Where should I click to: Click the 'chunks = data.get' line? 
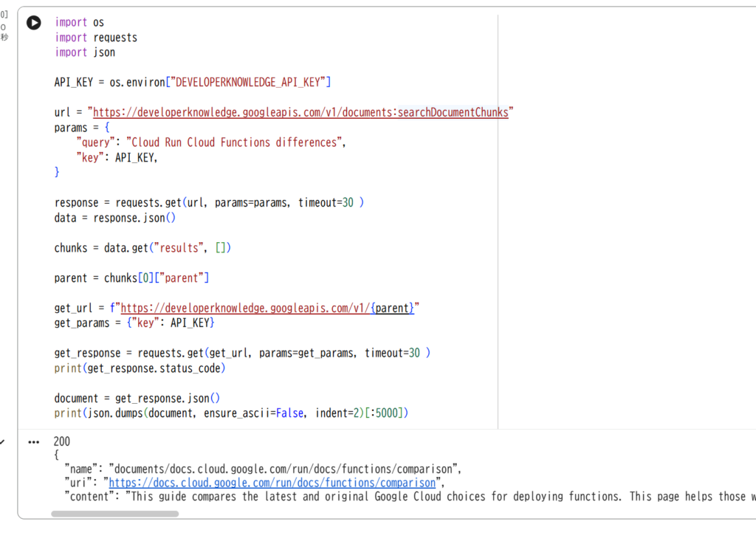pos(142,248)
